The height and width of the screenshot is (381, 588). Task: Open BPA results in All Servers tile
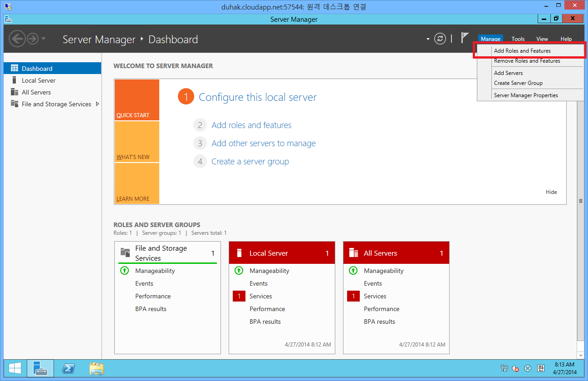pos(379,322)
